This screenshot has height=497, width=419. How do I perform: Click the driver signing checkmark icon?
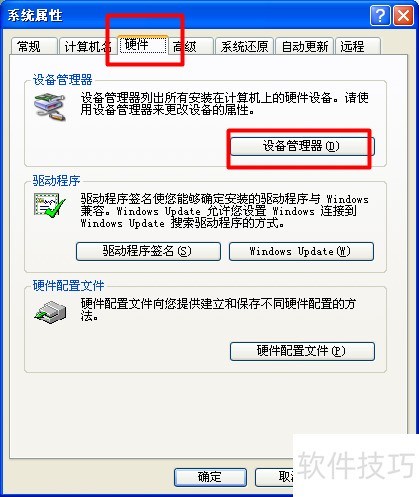click(x=50, y=205)
